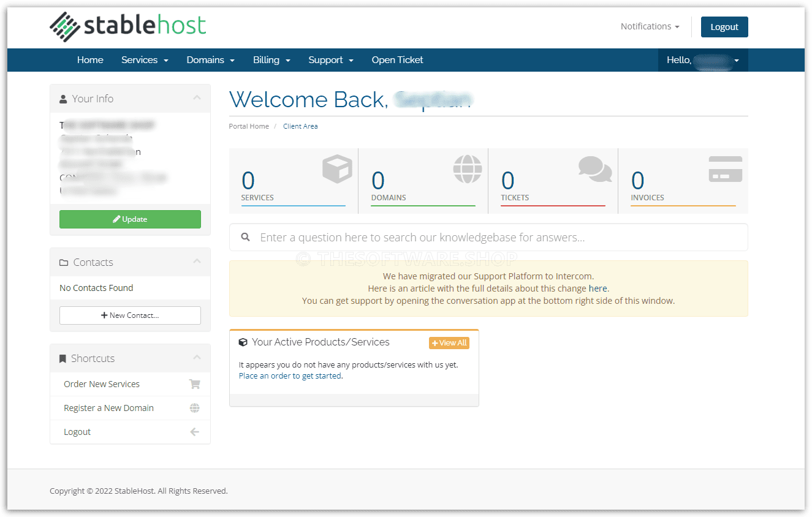Open the Domains menu

pos(211,60)
